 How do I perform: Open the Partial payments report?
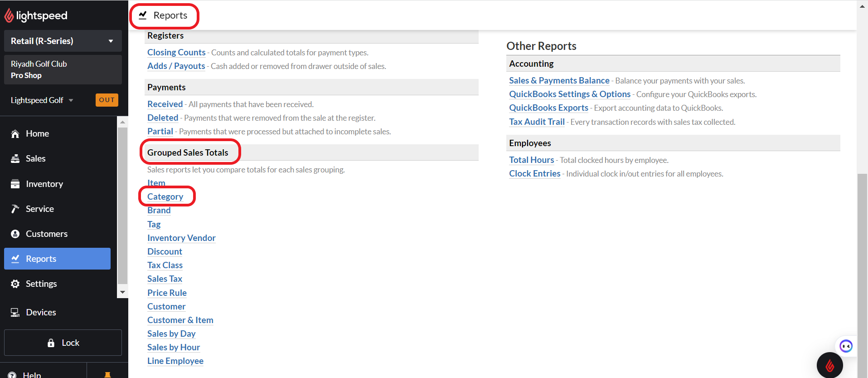pyautogui.click(x=160, y=131)
